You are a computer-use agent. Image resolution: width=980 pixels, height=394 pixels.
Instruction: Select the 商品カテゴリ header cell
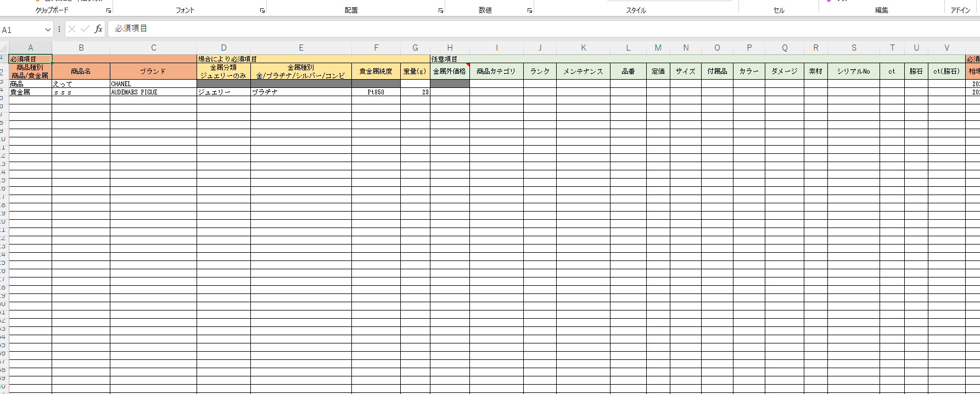tap(496, 71)
